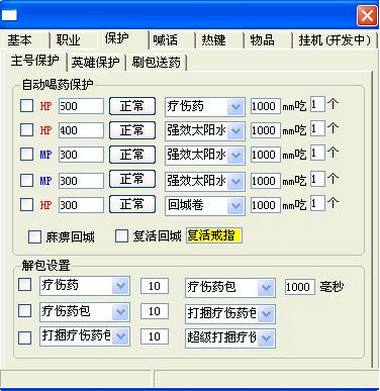Click the yellow 复活戒指 field
This screenshot has height=391, width=380.
214,236
